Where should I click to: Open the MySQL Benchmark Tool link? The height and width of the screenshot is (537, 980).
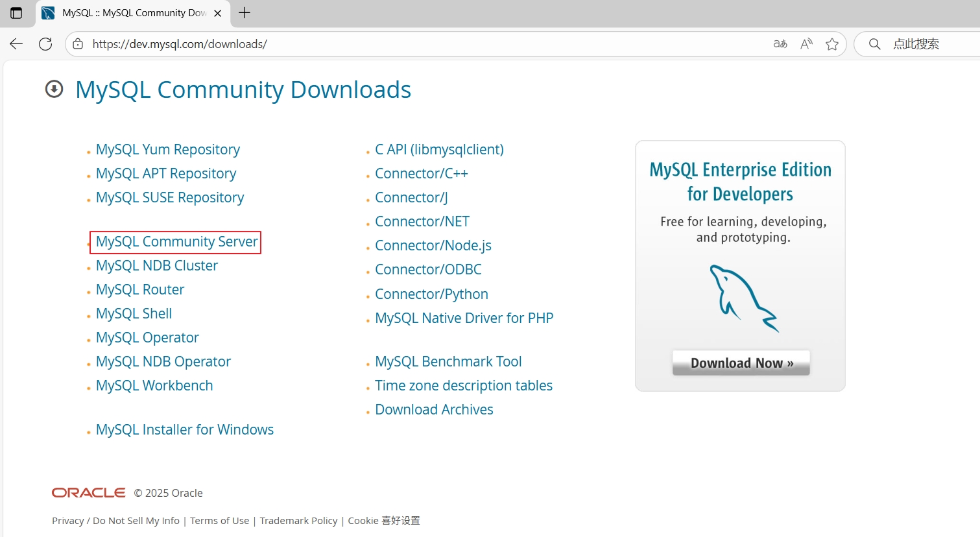coord(448,362)
